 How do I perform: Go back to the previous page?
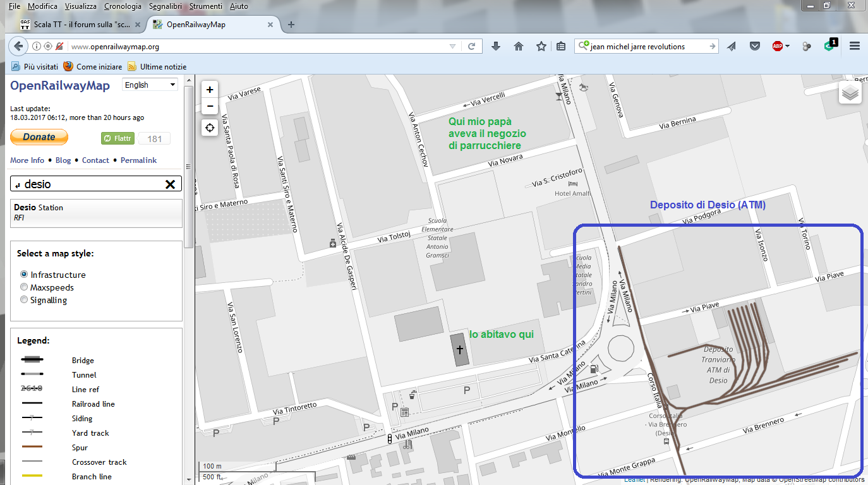(18, 46)
